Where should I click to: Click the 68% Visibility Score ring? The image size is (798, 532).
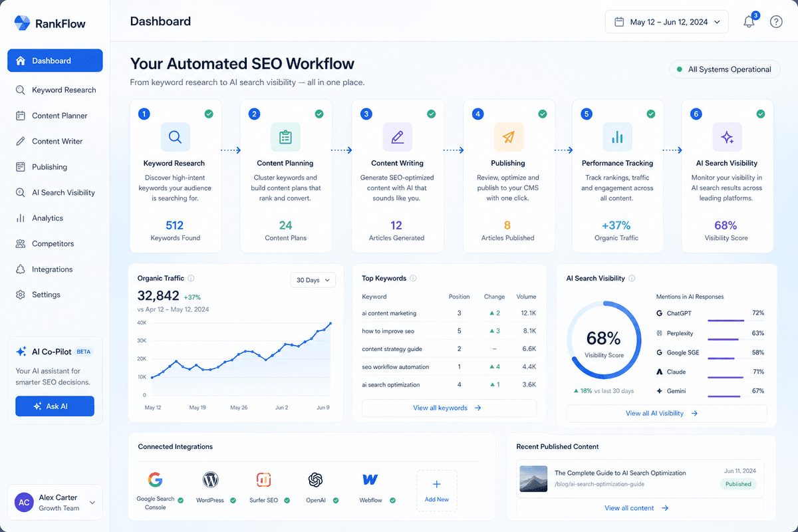[604, 339]
